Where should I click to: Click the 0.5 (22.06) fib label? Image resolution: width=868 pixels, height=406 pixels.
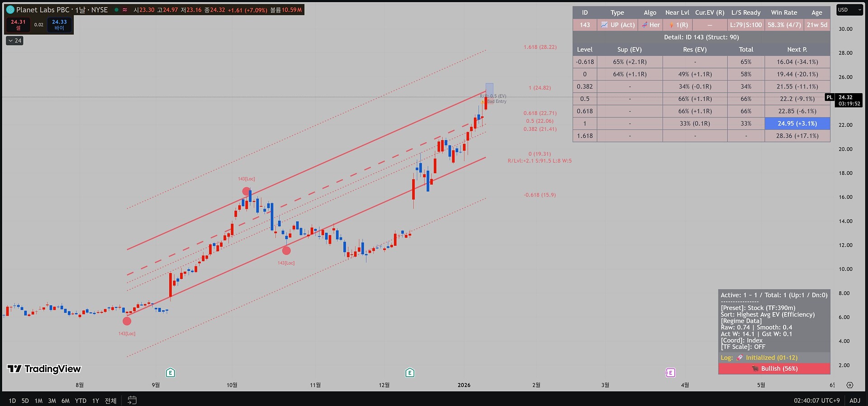point(540,121)
